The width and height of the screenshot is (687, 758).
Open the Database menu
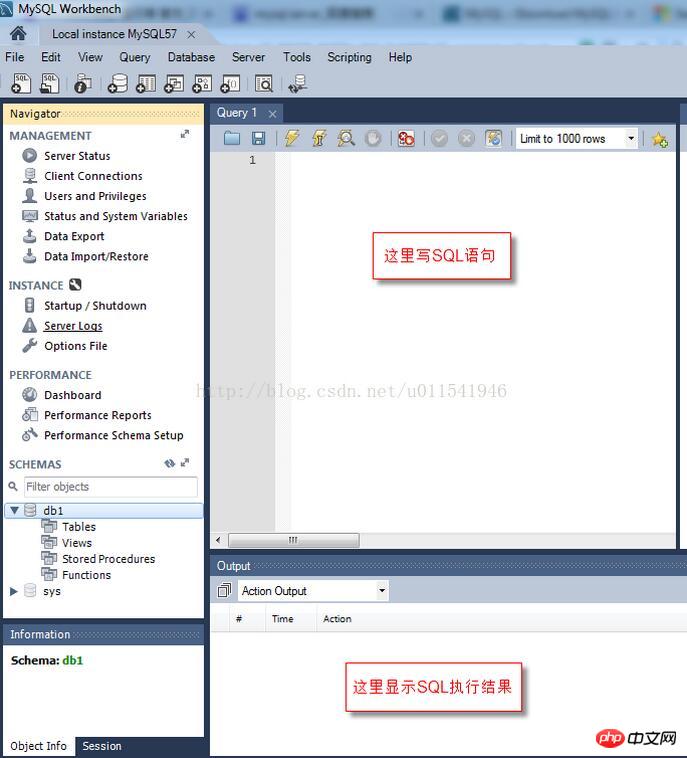click(191, 57)
